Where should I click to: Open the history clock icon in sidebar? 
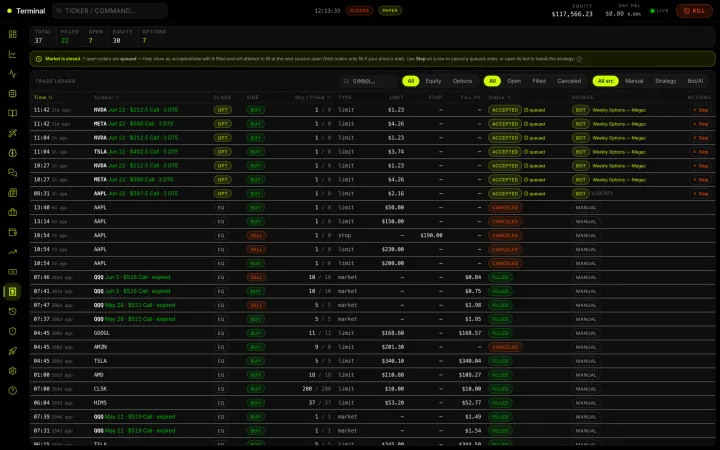click(x=12, y=311)
